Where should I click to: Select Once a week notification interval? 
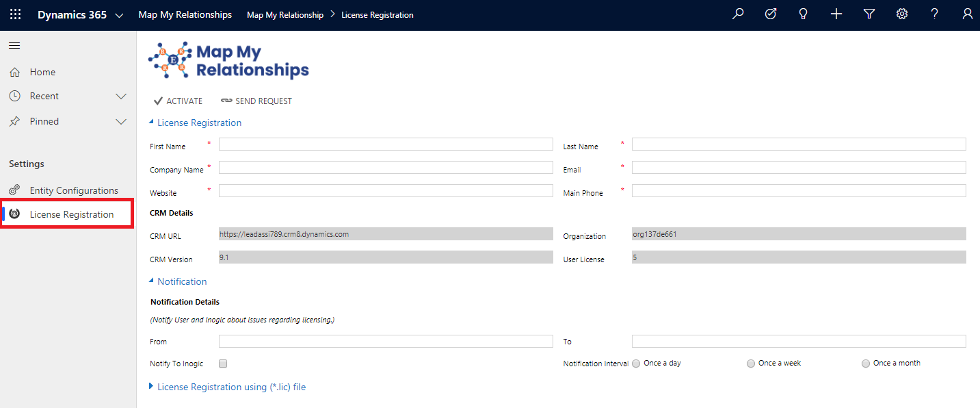tap(751, 364)
